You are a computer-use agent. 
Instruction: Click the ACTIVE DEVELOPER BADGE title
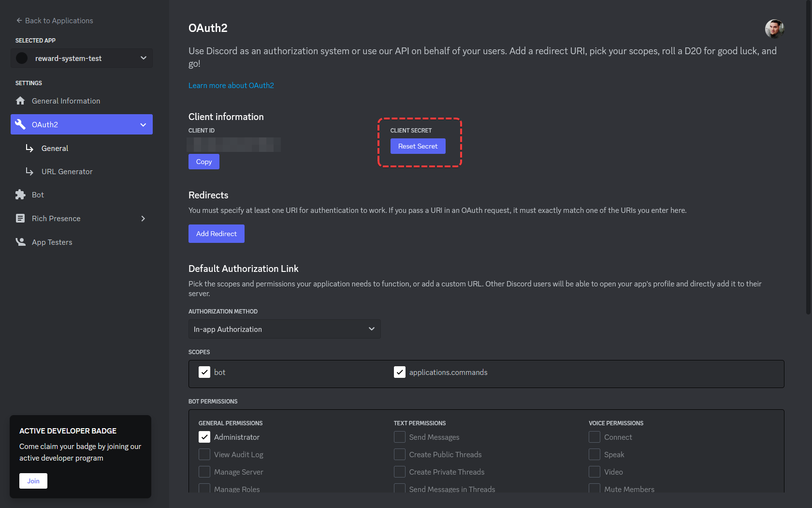pos(68,431)
